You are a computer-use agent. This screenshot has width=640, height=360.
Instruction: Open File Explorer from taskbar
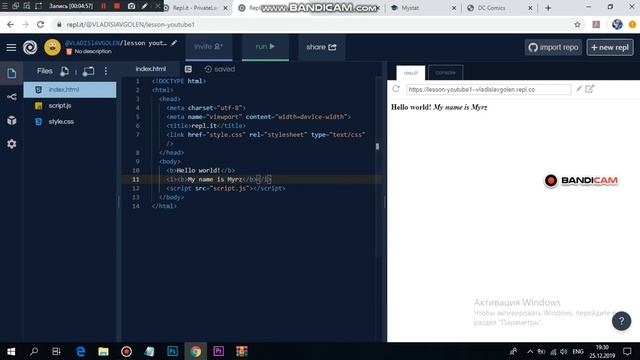click(103, 351)
